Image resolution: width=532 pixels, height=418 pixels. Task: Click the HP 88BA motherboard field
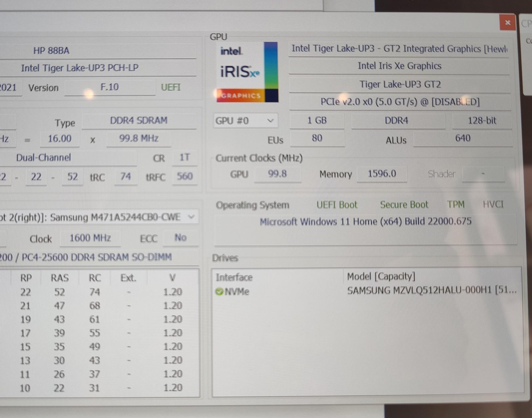[x=98, y=51]
